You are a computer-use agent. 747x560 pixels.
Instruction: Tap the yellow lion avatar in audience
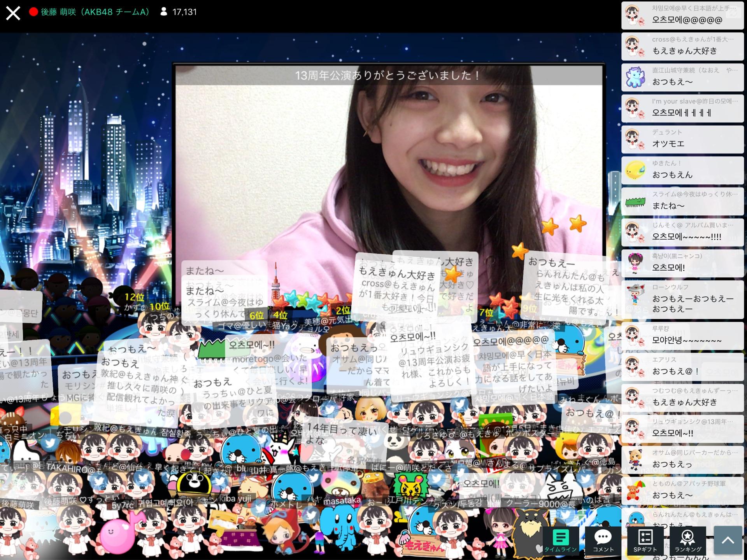(410, 486)
